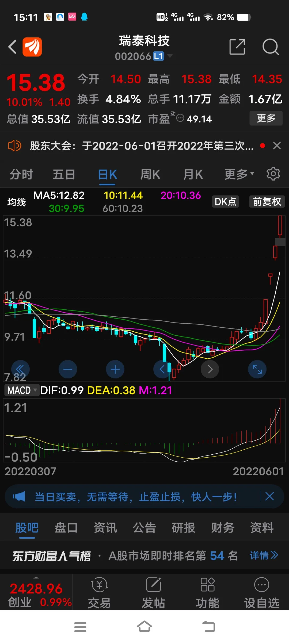Screen dimensions: 289x644
Task: Expand chart to fullscreen
Action: tap(257, 369)
